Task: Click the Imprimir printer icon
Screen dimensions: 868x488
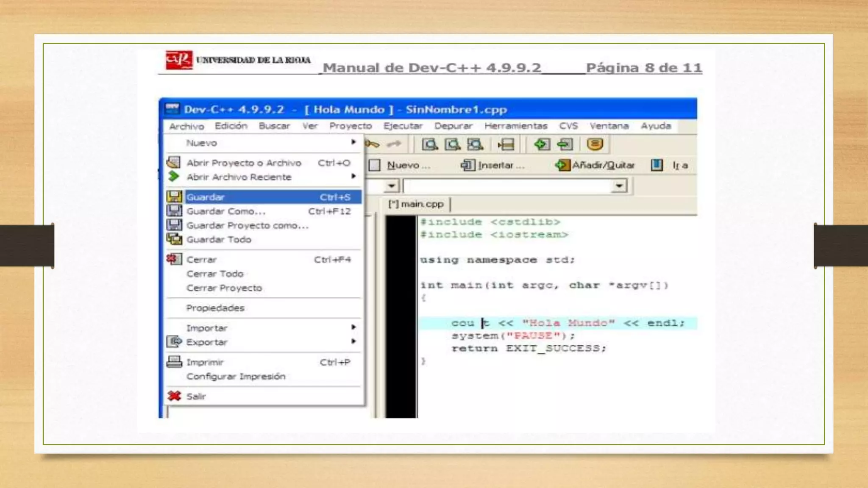Action: point(174,362)
